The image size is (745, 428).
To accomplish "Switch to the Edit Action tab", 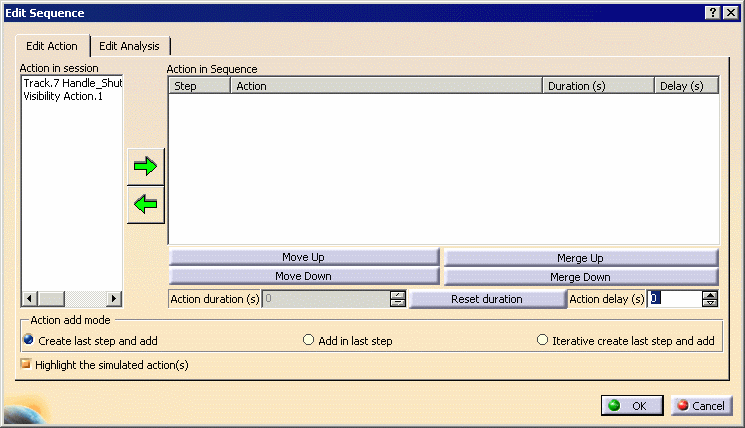I will [x=52, y=46].
